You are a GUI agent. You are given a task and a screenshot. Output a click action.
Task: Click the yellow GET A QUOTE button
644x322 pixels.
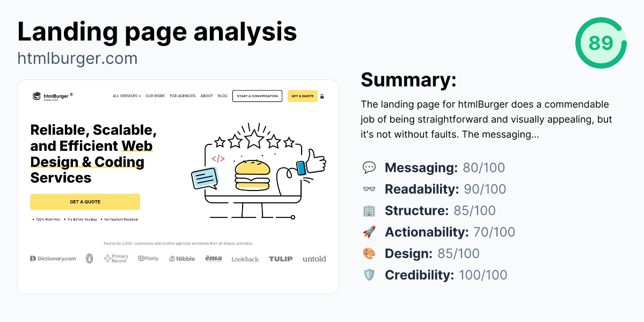point(85,202)
